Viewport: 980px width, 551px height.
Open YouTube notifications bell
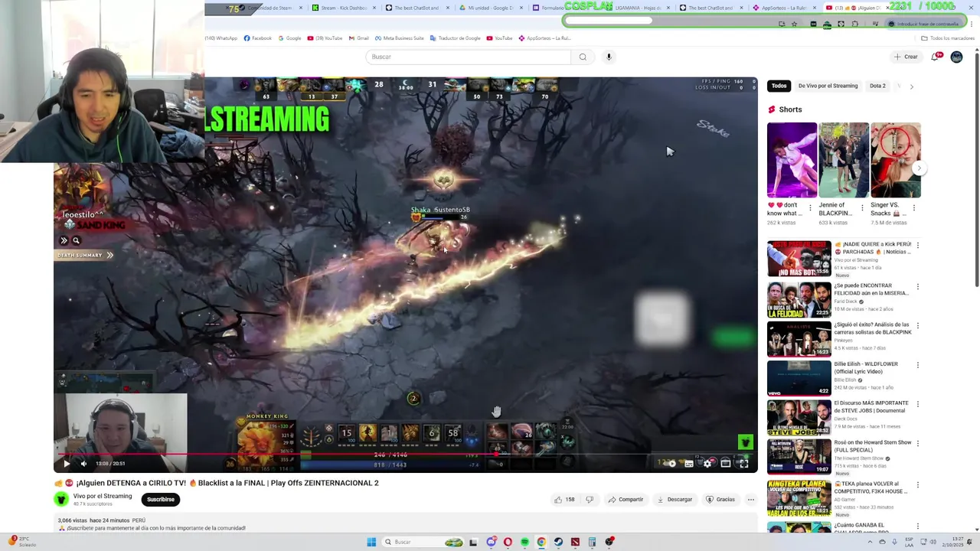click(x=936, y=57)
